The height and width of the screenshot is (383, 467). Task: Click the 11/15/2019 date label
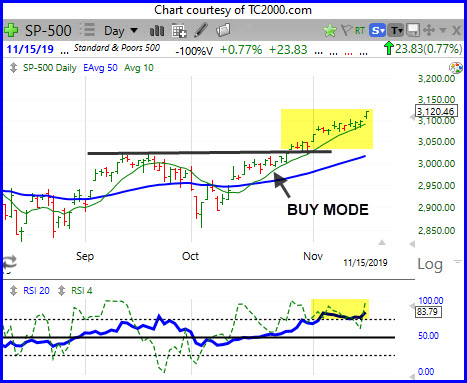point(365,263)
